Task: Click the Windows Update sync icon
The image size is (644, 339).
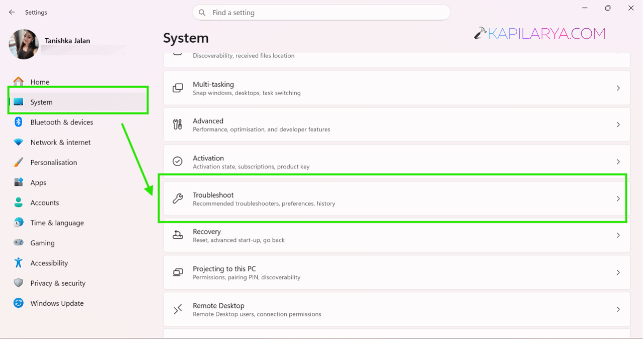Action: coord(19,303)
